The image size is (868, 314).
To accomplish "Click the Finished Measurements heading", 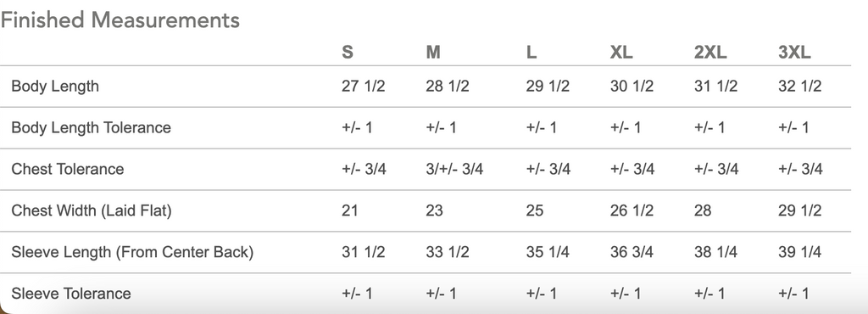I will coord(120,20).
